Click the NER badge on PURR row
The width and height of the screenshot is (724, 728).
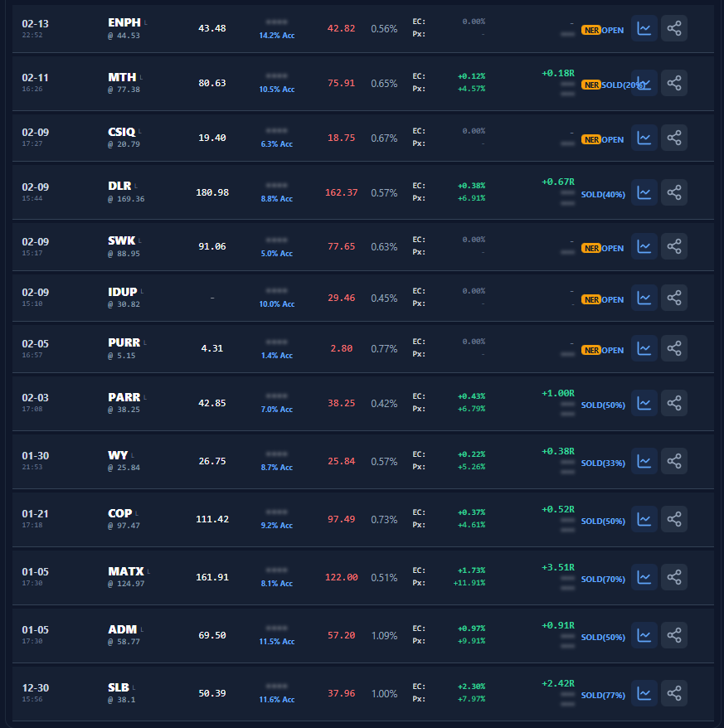point(591,350)
